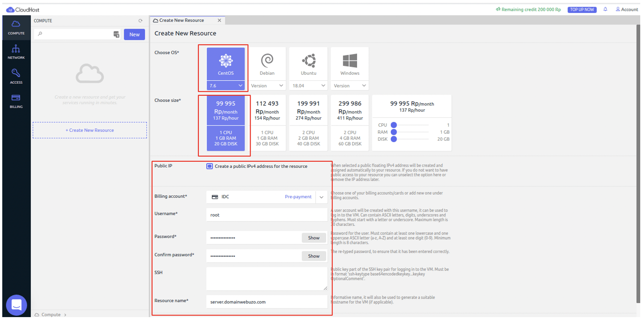This screenshot has height=322, width=644.
Task: Open the notifications bell
Action: [605, 9]
